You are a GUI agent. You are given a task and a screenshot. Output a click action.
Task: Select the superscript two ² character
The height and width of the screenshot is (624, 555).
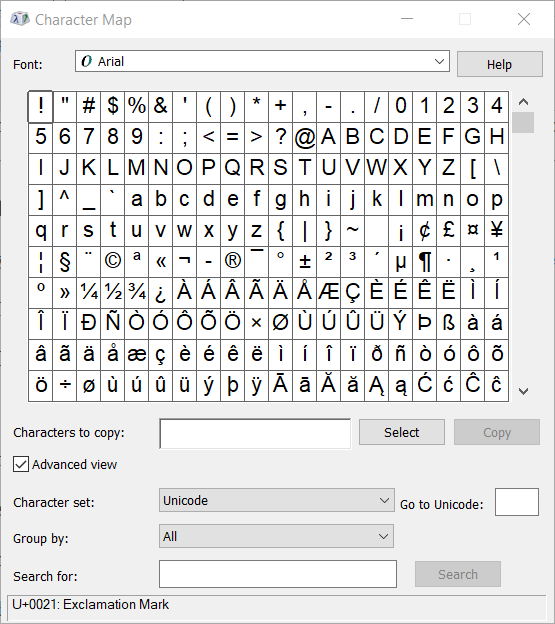tap(328, 261)
